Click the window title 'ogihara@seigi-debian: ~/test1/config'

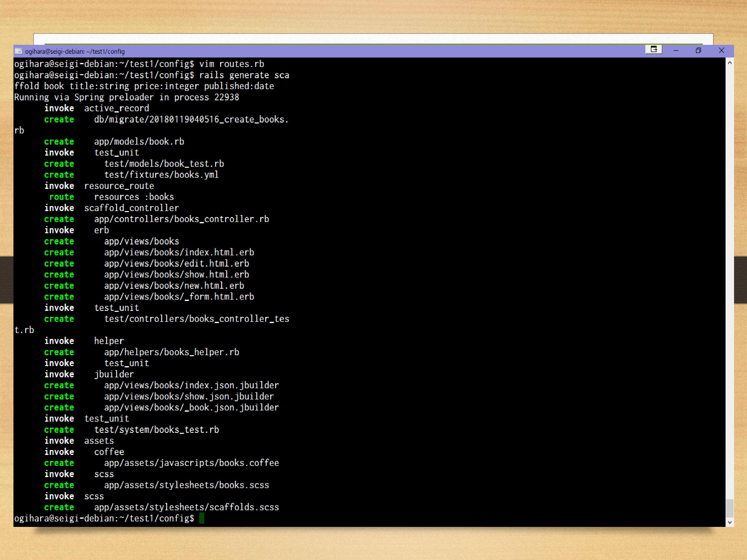(x=75, y=51)
